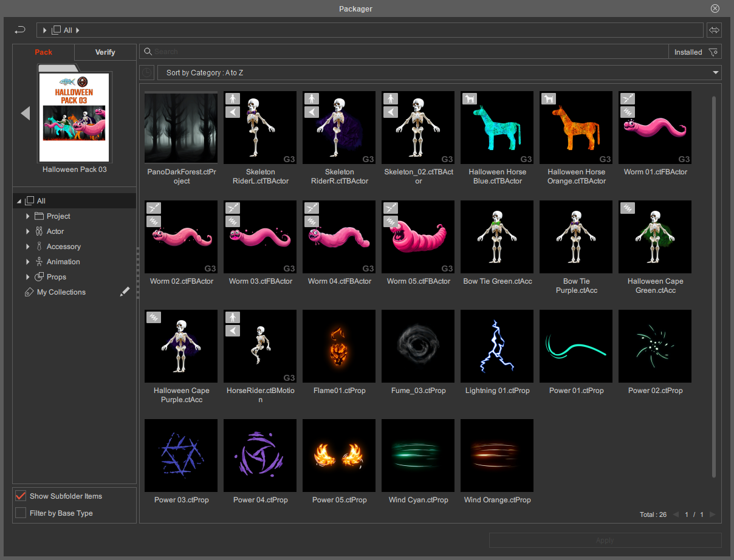Screen dimensions: 734x560
Task: Click the arrow badge on HorseRider motion thumbnail
Action: 233,330
